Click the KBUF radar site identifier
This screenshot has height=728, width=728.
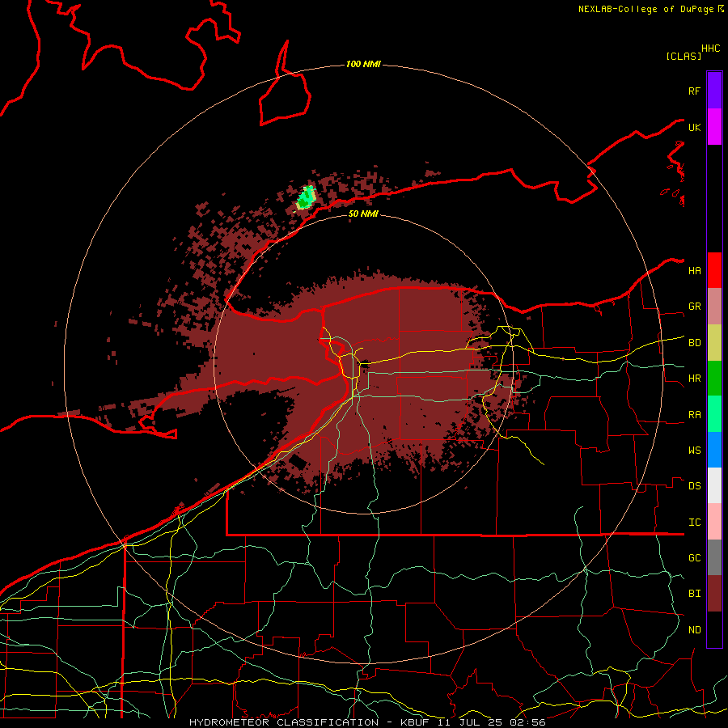413,722
